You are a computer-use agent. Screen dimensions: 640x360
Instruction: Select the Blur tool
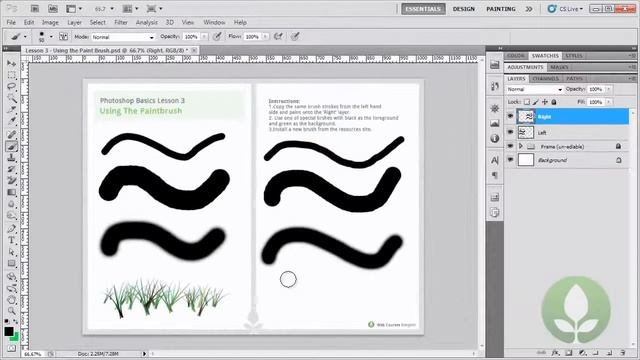click(x=11, y=204)
